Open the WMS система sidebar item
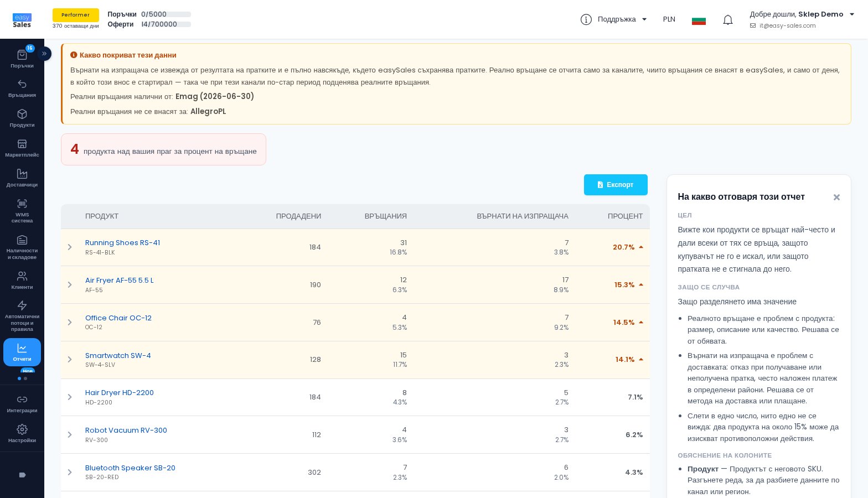Screen dimensions: 868x498 [22, 211]
